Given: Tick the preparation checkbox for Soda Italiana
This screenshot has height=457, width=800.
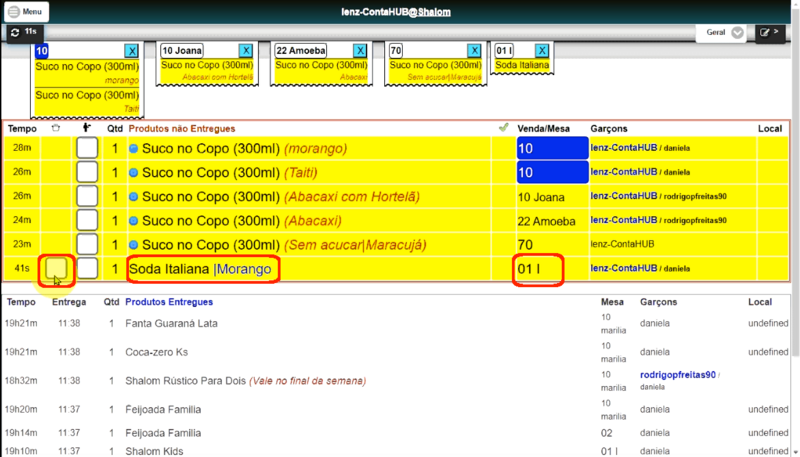Looking at the screenshot, I should [x=56, y=268].
